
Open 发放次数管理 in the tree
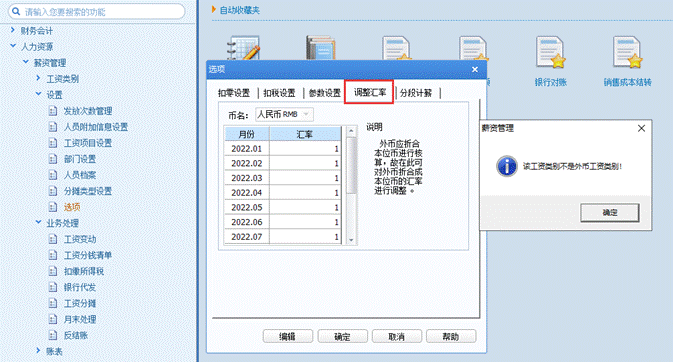[88, 111]
